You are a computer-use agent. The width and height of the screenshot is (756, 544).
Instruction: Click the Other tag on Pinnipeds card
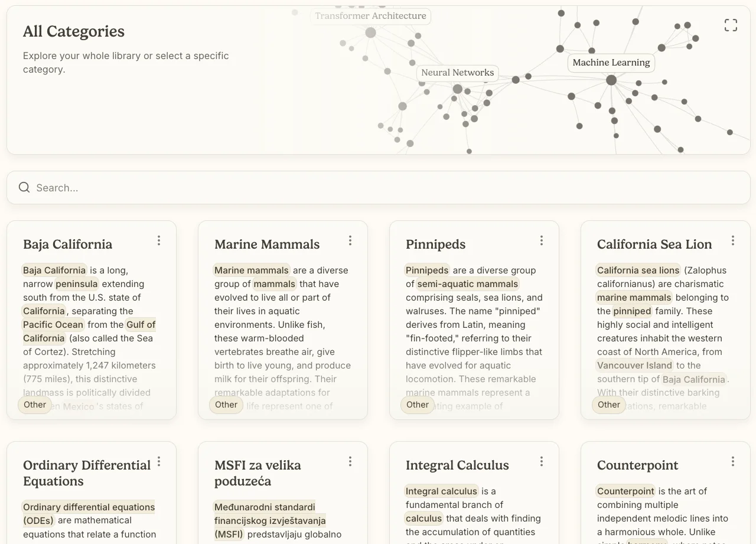coord(418,405)
